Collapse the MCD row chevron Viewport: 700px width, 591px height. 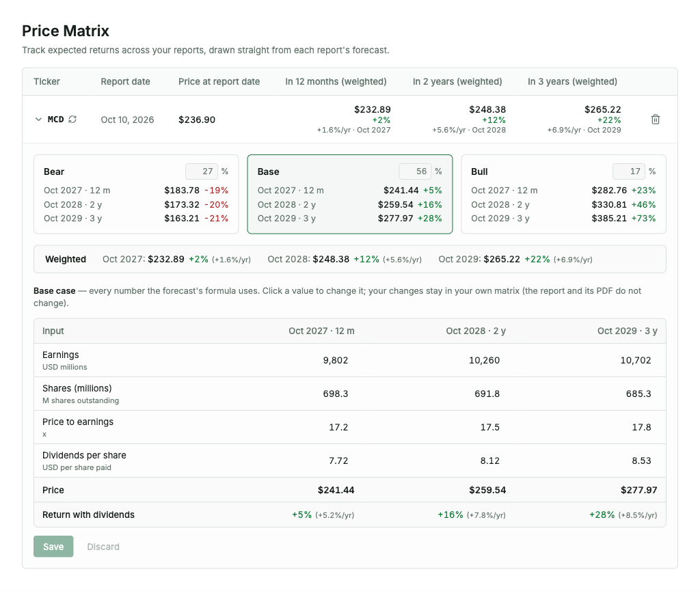[x=38, y=120]
